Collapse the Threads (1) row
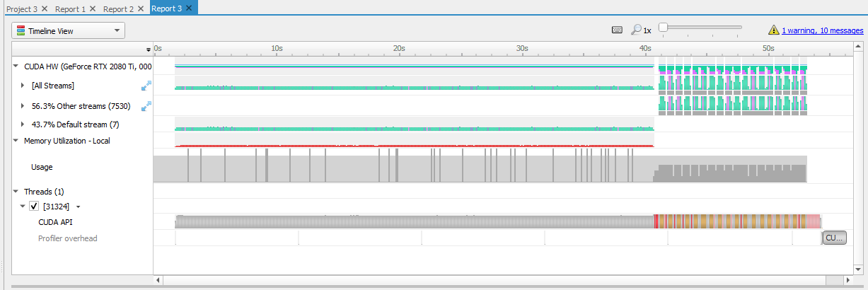This screenshot has width=868, height=290. (16, 192)
